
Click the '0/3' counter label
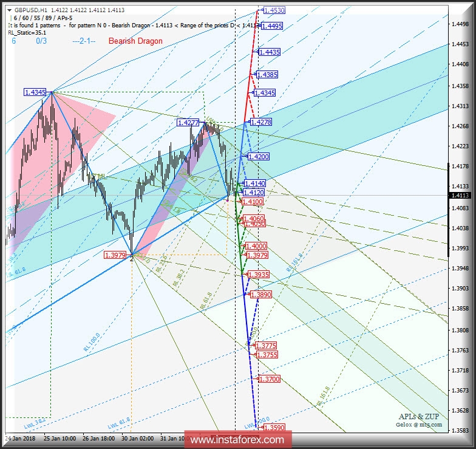[x=41, y=41]
